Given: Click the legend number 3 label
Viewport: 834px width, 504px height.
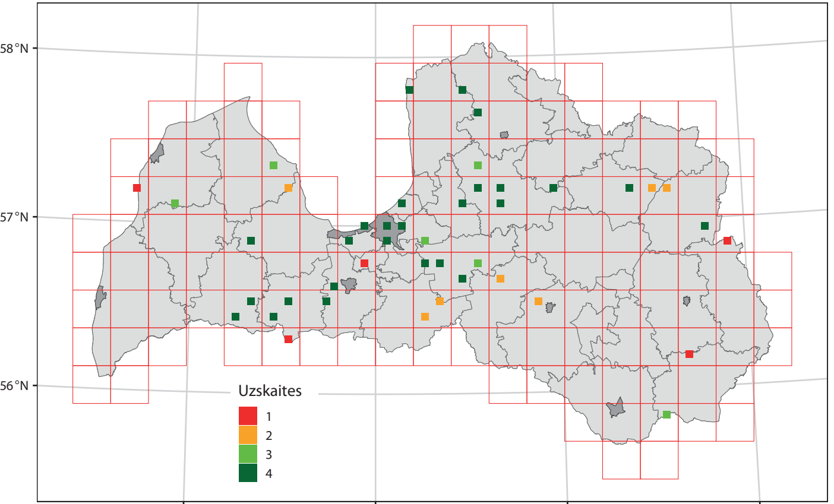Looking at the screenshot, I should (x=269, y=455).
